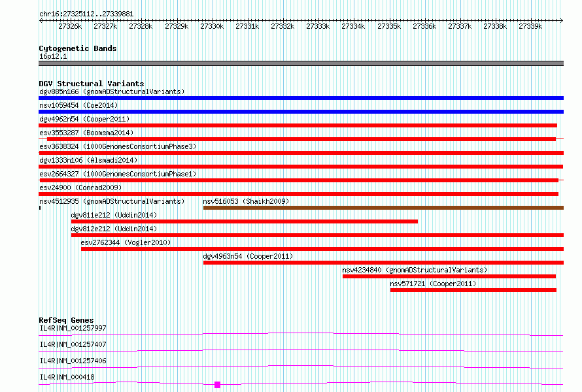Click the Cytogenetic Bands track title
This screenshot has width=582, height=392.
(78, 48)
